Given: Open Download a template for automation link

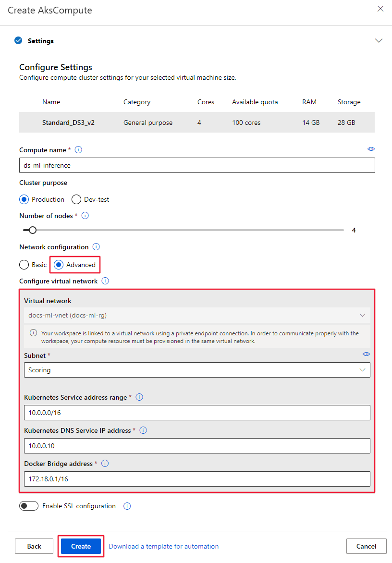Looking at the screenshot, I should (163, 546).
